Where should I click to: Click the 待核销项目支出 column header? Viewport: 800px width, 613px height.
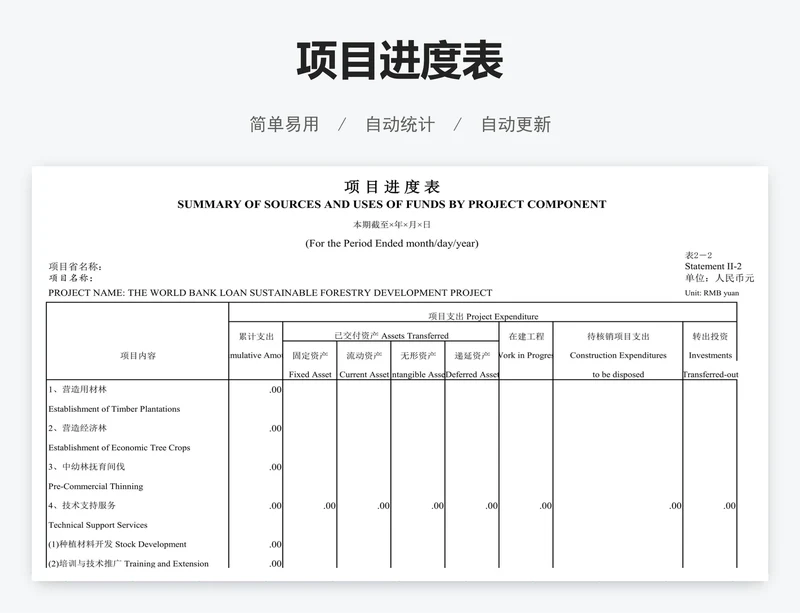pyautogui.click(x=618, y=336)
